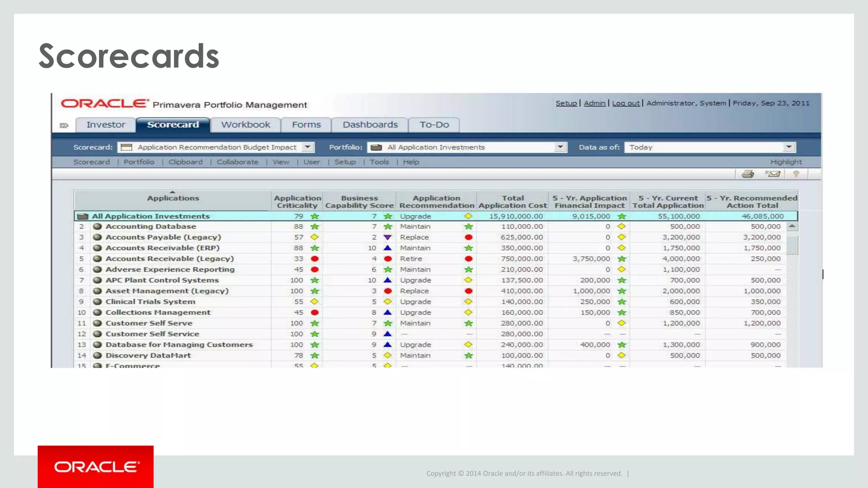Switch to the Workbook tab

coord(245,125)
